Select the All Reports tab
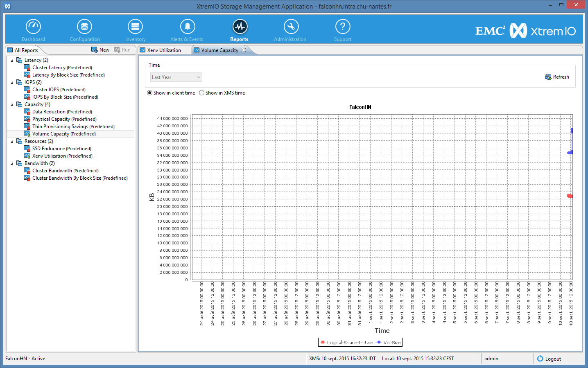Screen dimensions: 588x368 [x=26, y=50]
